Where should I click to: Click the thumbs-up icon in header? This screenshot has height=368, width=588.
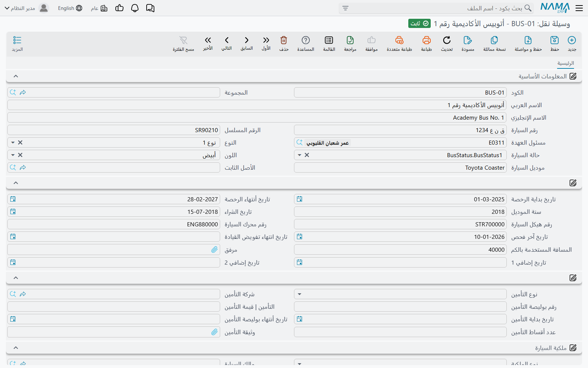tap(119, 8)
